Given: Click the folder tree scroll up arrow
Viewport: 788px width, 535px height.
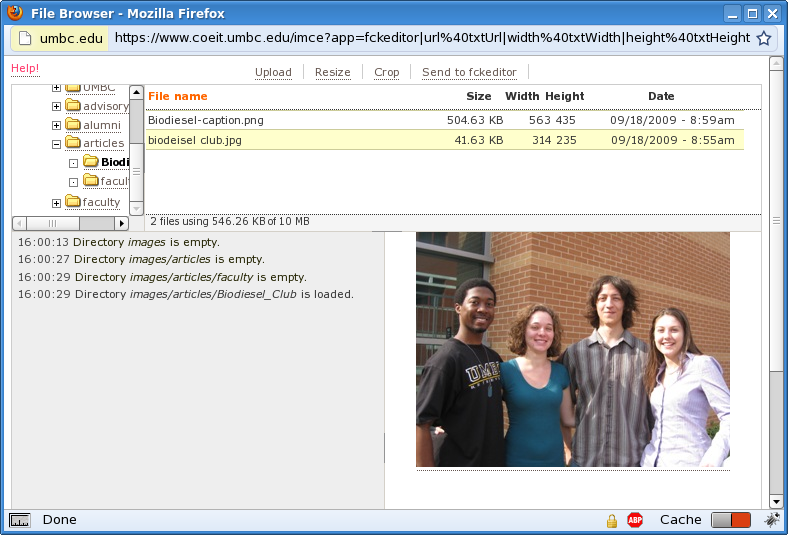Looking at the screenshot, I should [x=136, y=92].
